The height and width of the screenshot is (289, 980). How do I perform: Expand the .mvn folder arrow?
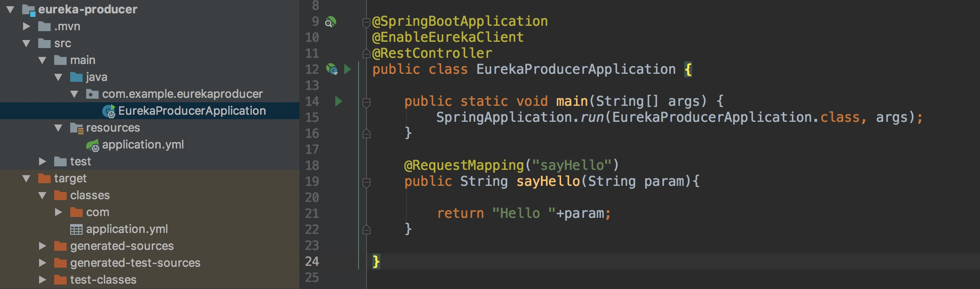26,26
